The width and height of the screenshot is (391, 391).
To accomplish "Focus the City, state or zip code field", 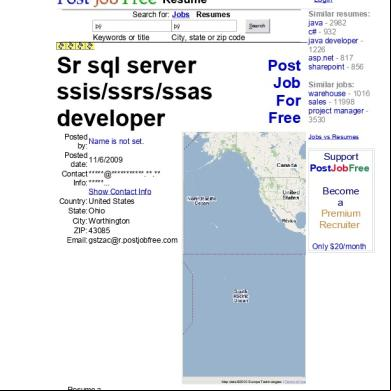I will (x=204, y=26).
